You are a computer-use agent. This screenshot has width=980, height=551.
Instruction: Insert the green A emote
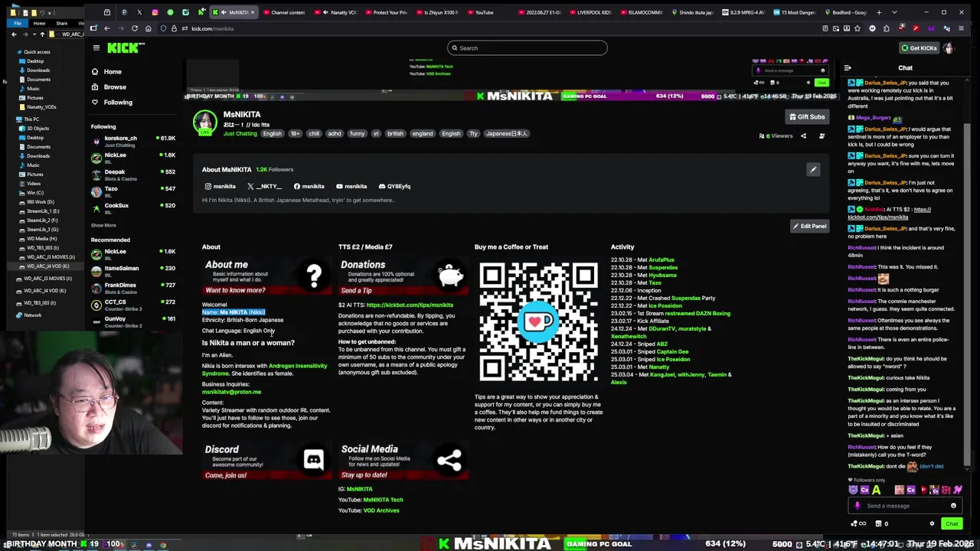coord(876,490)
